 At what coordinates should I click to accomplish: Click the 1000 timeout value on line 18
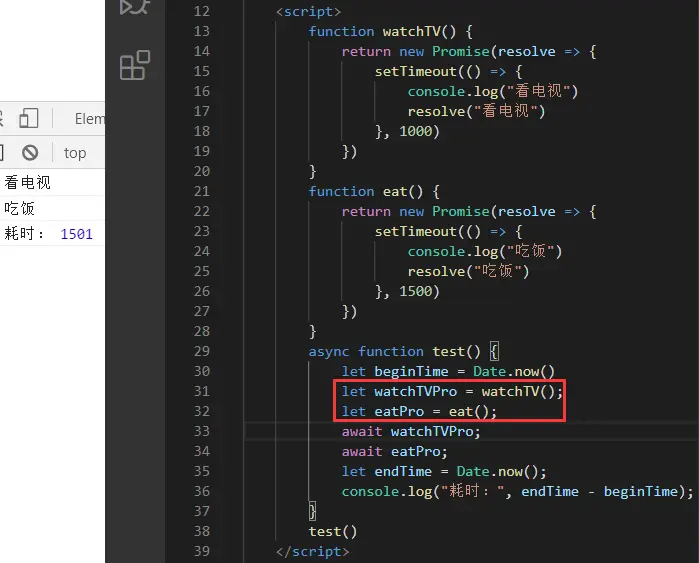(416, 132)
